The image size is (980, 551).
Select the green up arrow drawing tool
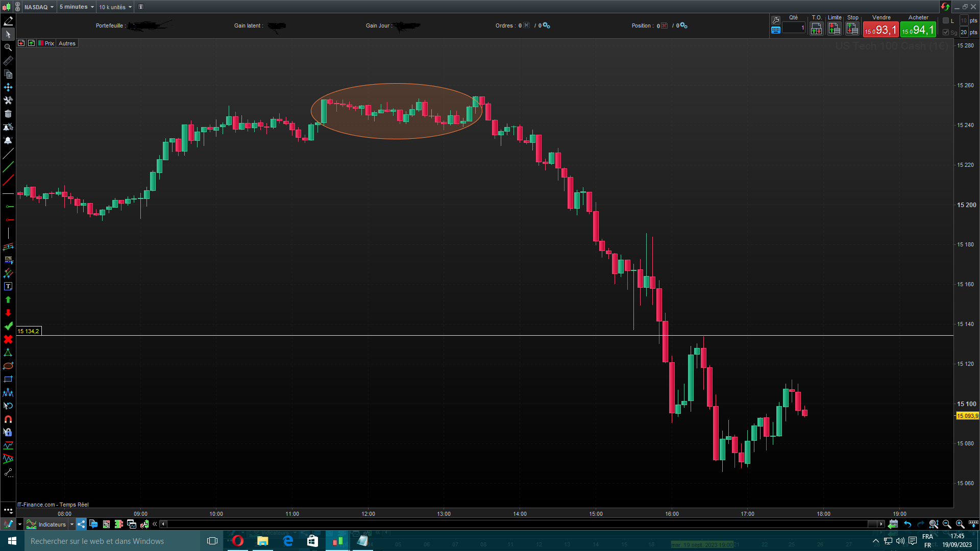point(8,299)
